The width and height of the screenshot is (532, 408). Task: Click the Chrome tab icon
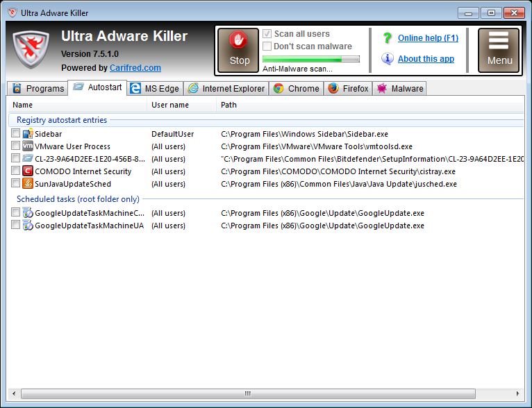[x=279, y=88]
